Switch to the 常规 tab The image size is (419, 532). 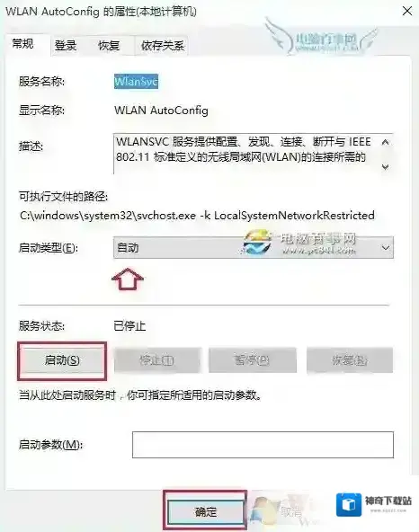23,44
